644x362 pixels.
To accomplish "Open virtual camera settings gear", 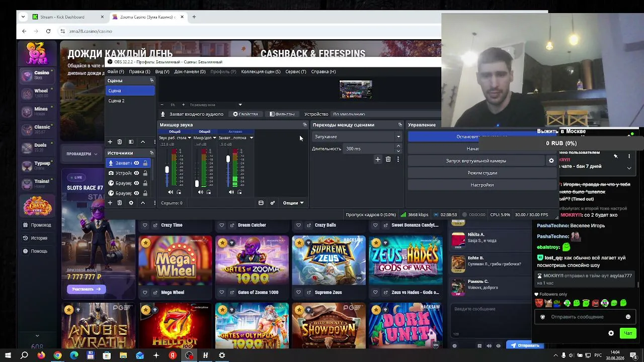I will [x=551, y=161].
